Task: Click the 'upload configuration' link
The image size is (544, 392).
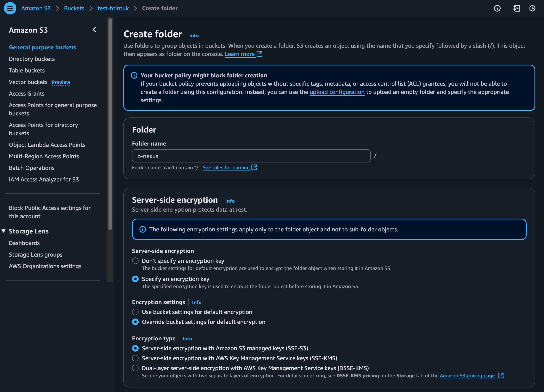Action: pyautogui.click(x=337, y=92)
